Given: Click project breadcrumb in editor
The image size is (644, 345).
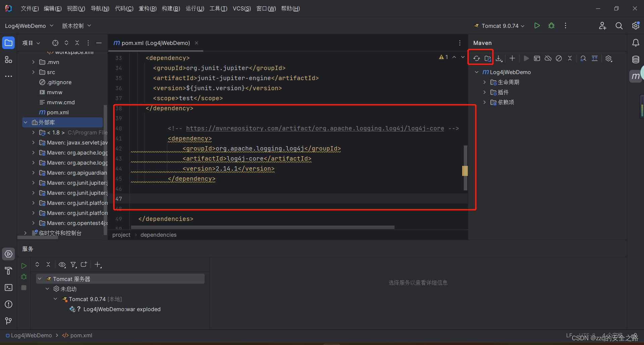Looking at the screenshot, I should (121, 235).
